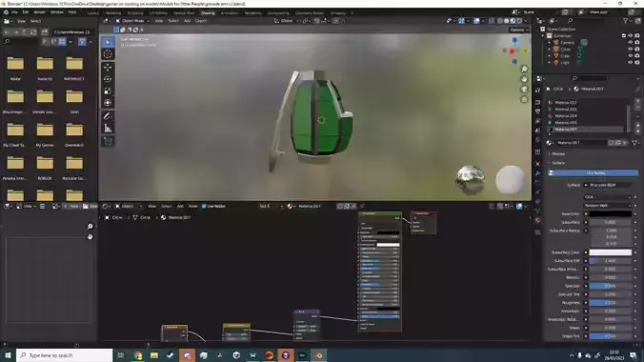Image resolution: width=644 pixels, height=362 pixels.
Task: Open Blender icon on the Windows taskbar
Action: (319, 355)
